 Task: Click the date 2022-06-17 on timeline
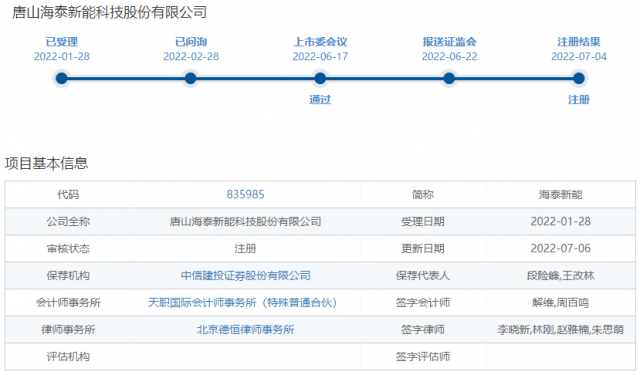[320, 56]
